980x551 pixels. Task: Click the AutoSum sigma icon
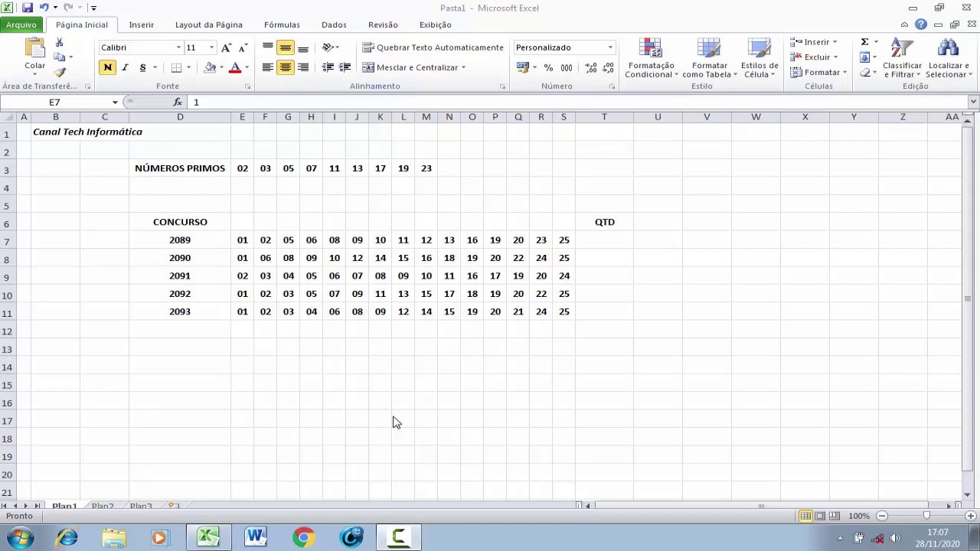point(864,42)
